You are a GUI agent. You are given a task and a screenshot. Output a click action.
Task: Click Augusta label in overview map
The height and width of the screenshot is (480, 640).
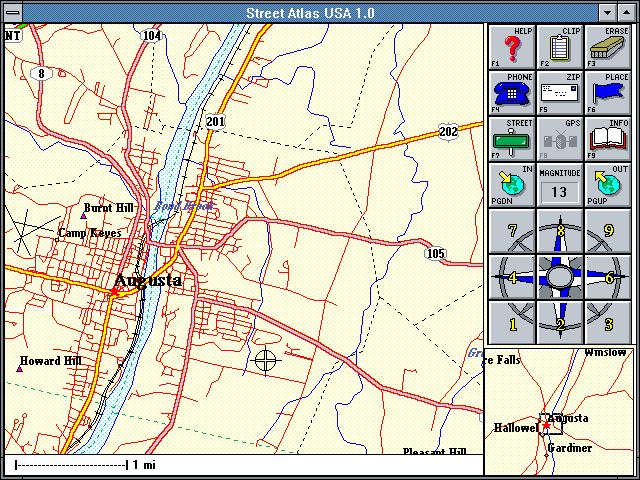[568, 418]
